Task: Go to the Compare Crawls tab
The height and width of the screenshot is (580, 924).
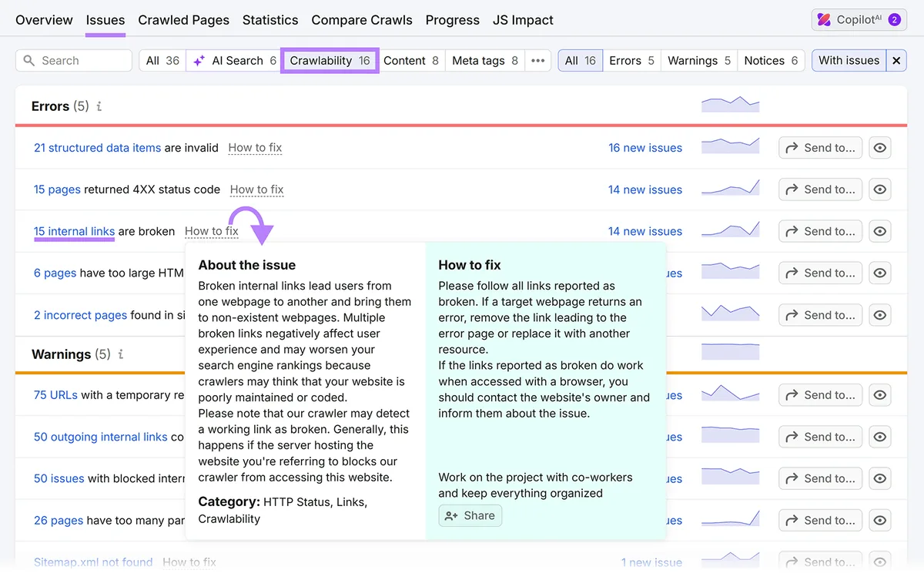Action: [362, 20]
